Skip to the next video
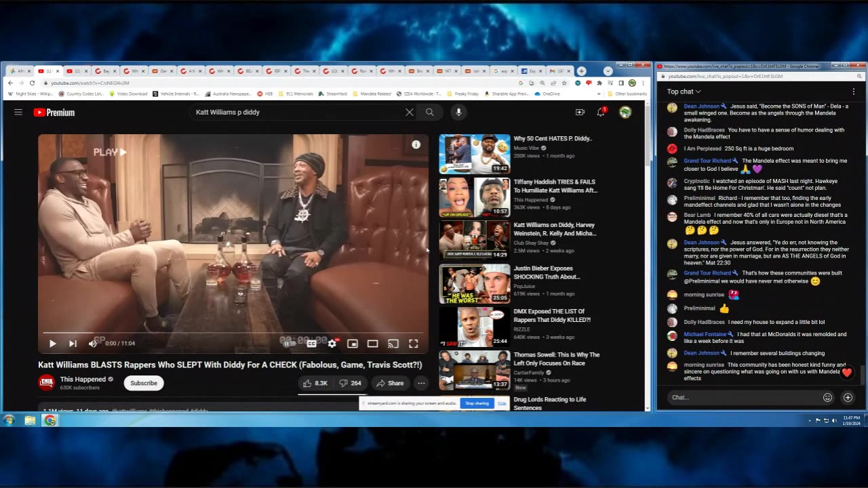The image size is (868, 488). tap(73, 344)
